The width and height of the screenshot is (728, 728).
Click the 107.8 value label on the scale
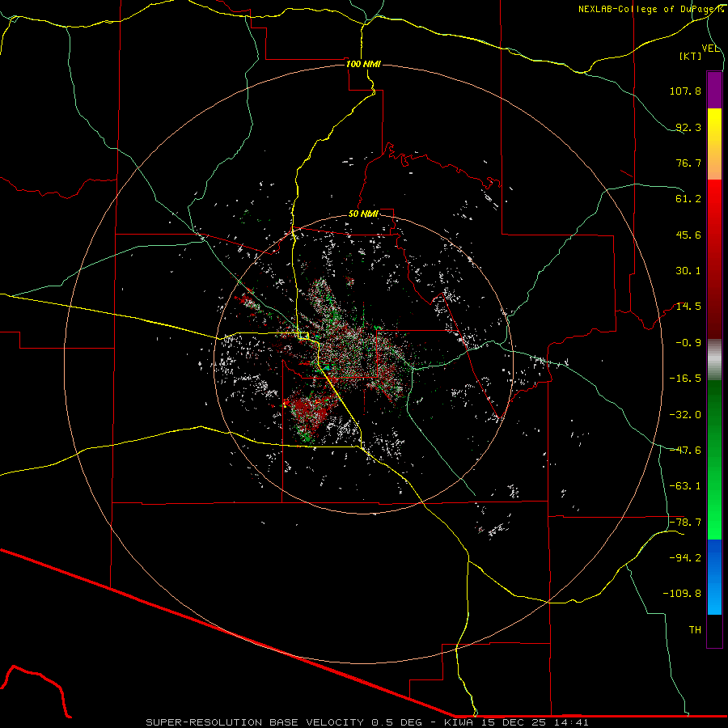tap(684, 91)
